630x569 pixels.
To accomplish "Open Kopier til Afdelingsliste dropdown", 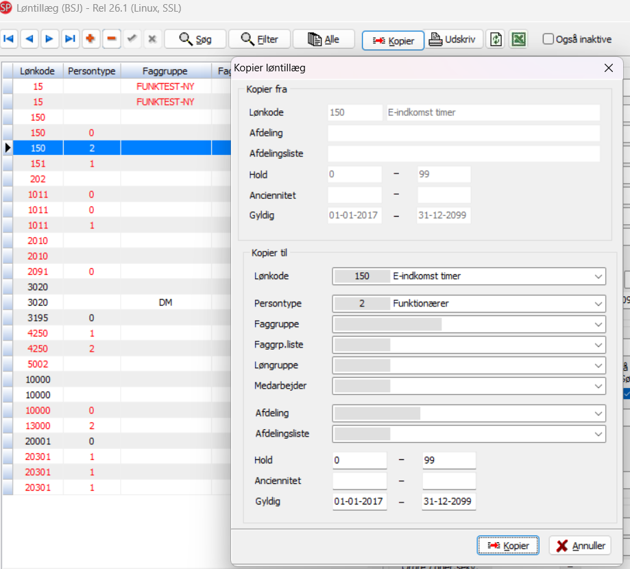I will tap(598, 434).
